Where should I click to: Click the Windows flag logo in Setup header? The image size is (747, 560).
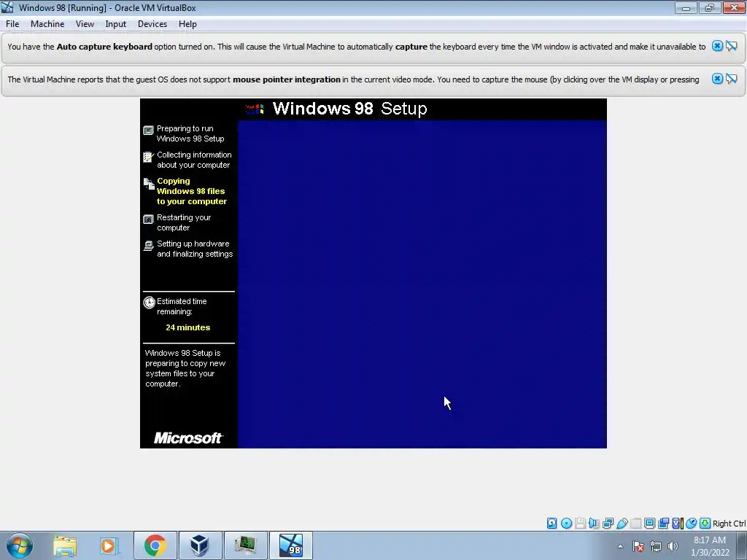[255, 109]
